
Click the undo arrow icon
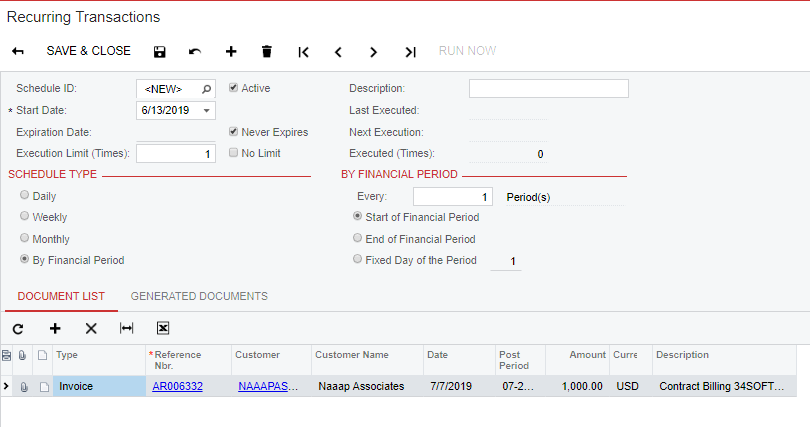point(195,52)
